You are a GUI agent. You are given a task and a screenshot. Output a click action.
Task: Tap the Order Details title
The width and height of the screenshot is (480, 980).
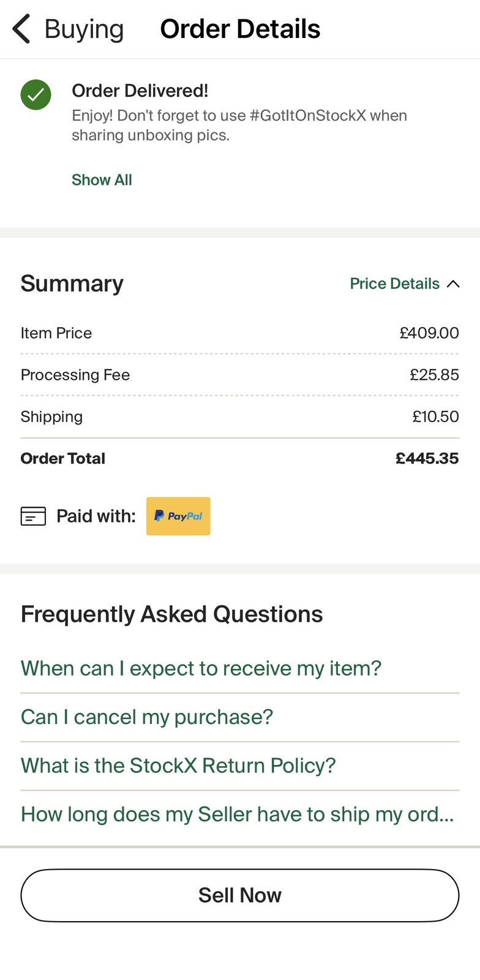pos(240,29)
